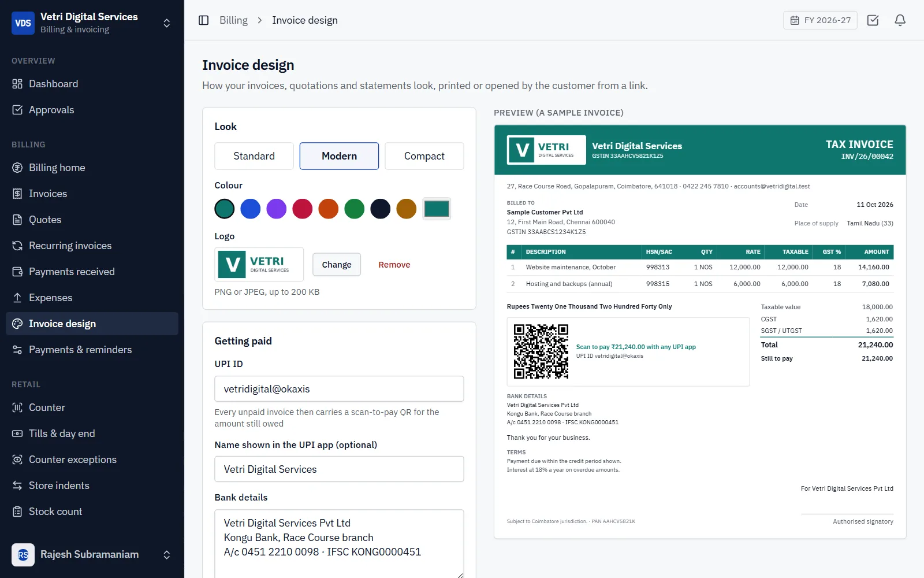Image resolution: width=924 pixels, height=578 pixels.
Task: Pick the teal colour swatch
Action: point(225,209)
